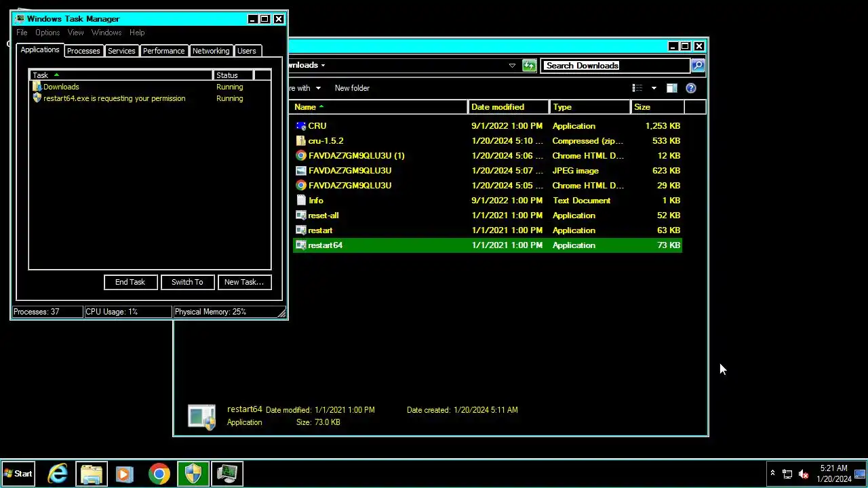Open the View menu in Task Manager
The height and width of the screenshot is (488, 868).
tap(75, 33)
